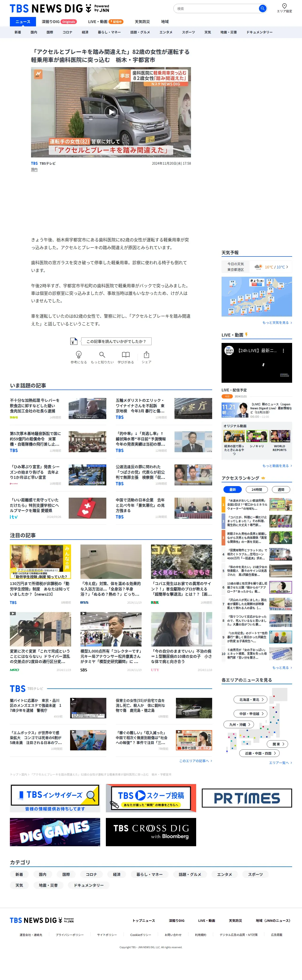Image resolution: width=302 pixels, height=980 pixels.
Task: Expand today's weather 16℃ / 10℃ chevron
Action: (x=287, y=267)
